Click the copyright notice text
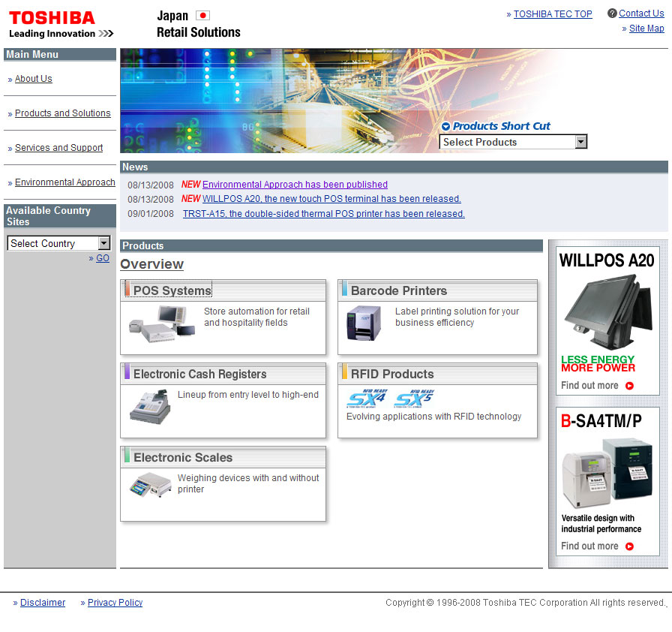 click(x=526, y=603)
